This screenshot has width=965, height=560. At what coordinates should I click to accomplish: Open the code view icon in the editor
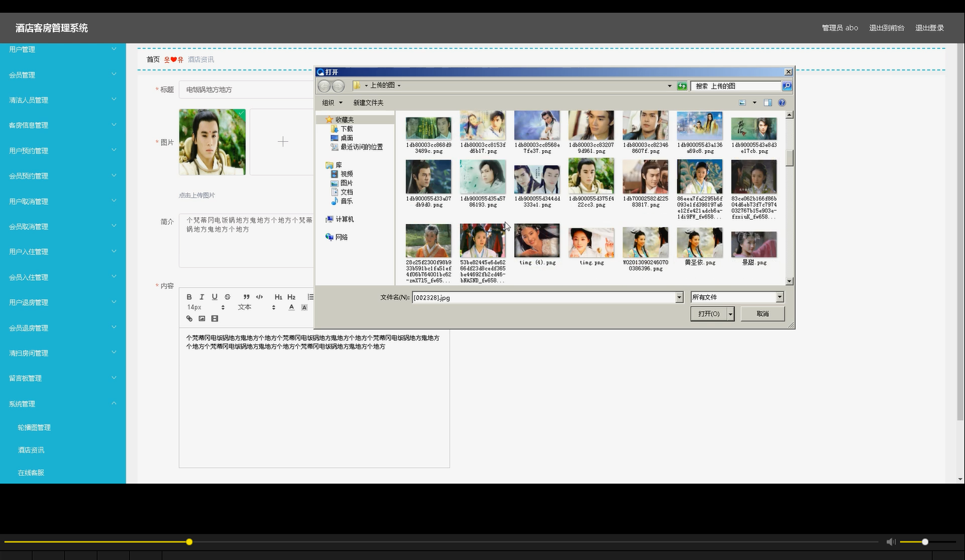click(x=259, y=297)
